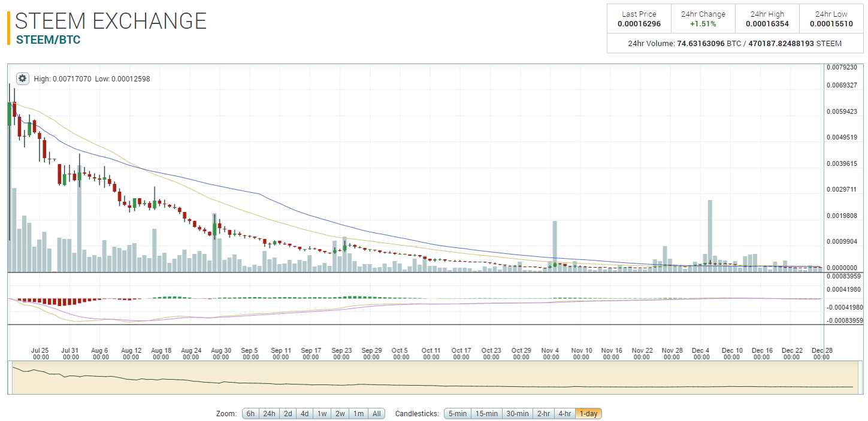Viewport: 868px width, 421px height.
Task: Click the volume figure 470187.82488193 STEEM
Action: click(x=795, y=44)
